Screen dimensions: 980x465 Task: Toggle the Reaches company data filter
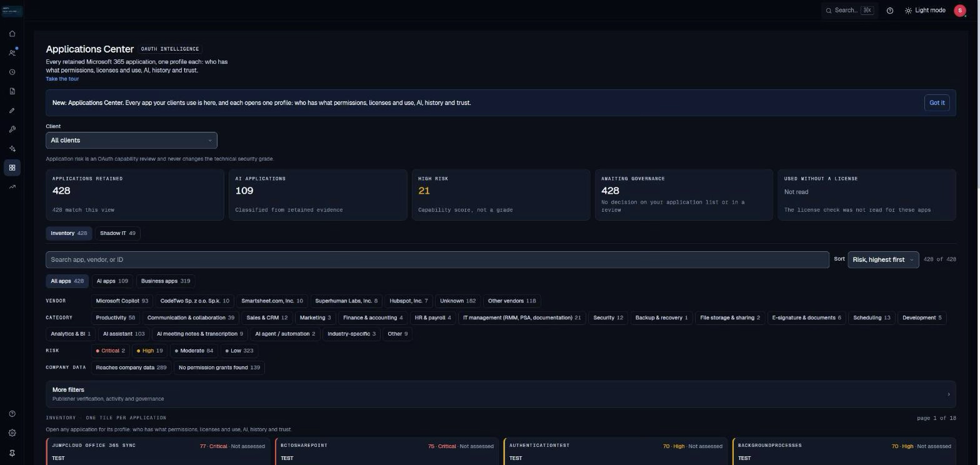131,367
